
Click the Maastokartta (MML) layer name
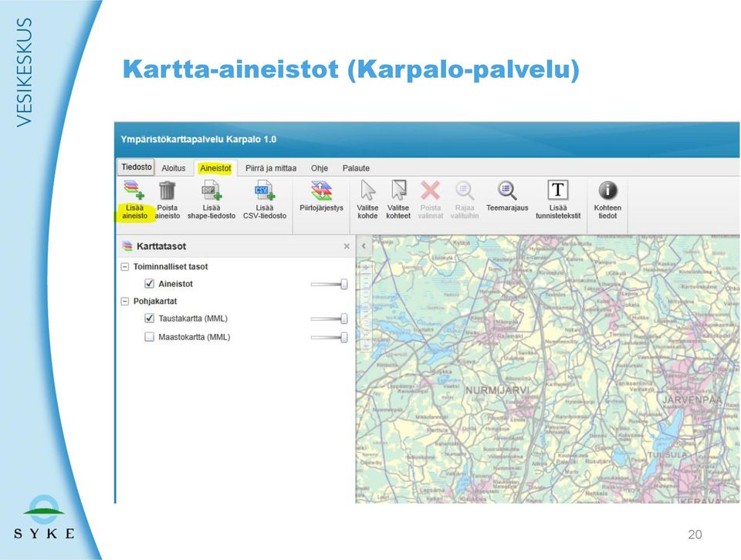[195, 337]
